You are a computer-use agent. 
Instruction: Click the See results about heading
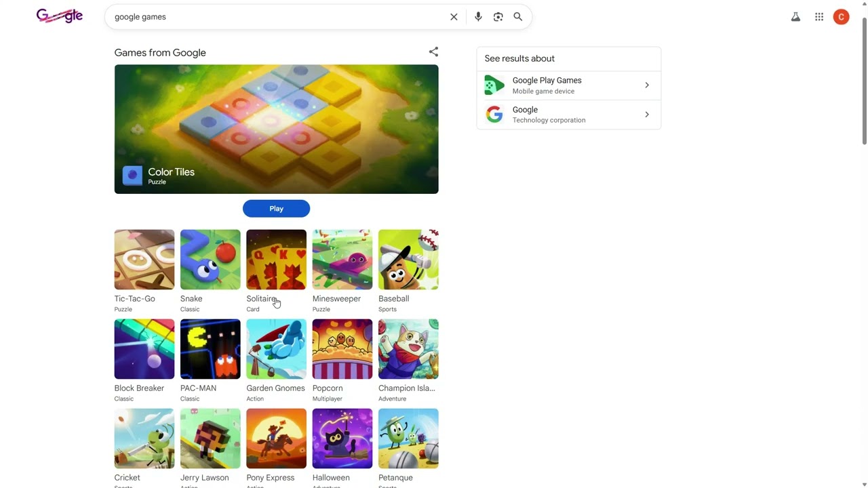519,58
